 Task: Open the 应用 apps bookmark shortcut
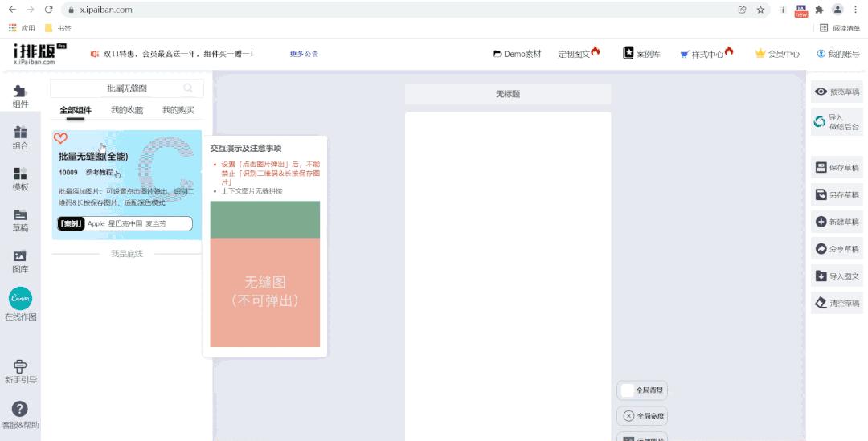point(22,27)
